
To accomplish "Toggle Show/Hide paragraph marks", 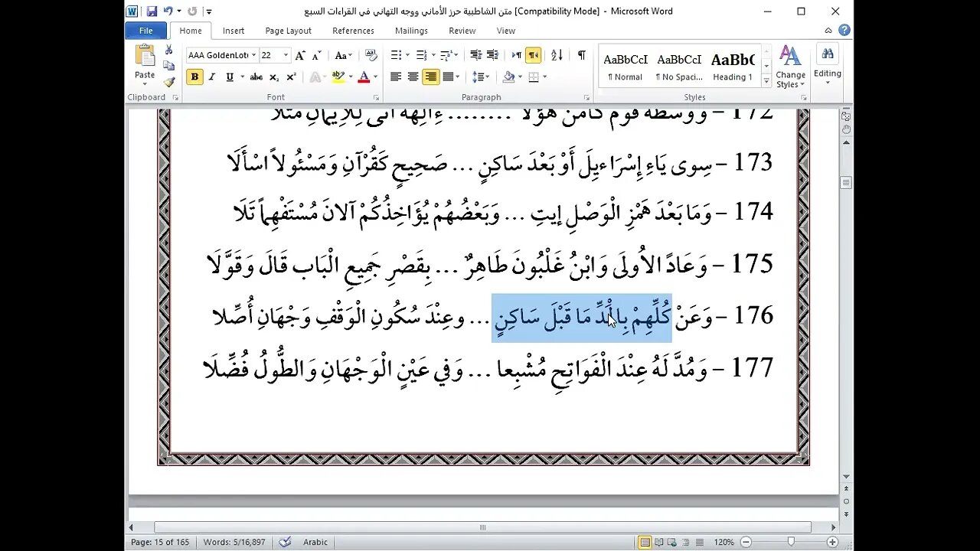I will 582,55.
